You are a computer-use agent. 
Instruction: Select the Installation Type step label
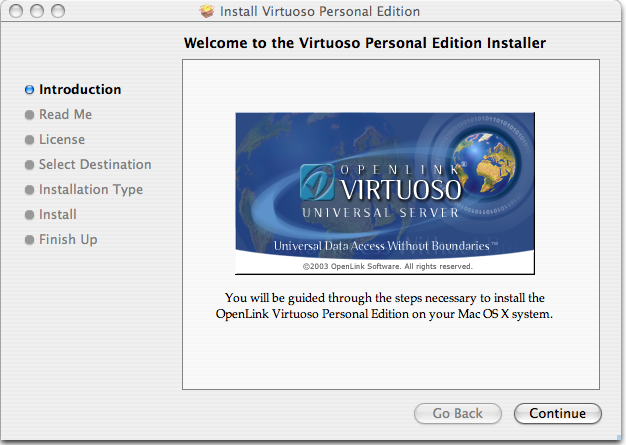coord(91,190)
